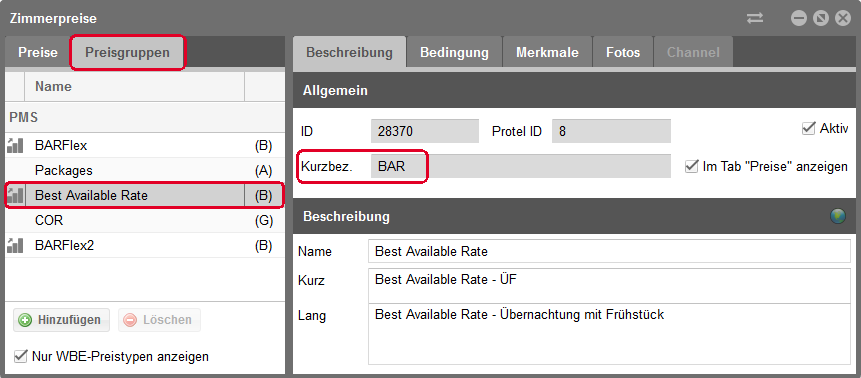The image size is (861, 378).
Task: Click the bar chart icon beside BARFlex
Action: (x=15, y=146)
